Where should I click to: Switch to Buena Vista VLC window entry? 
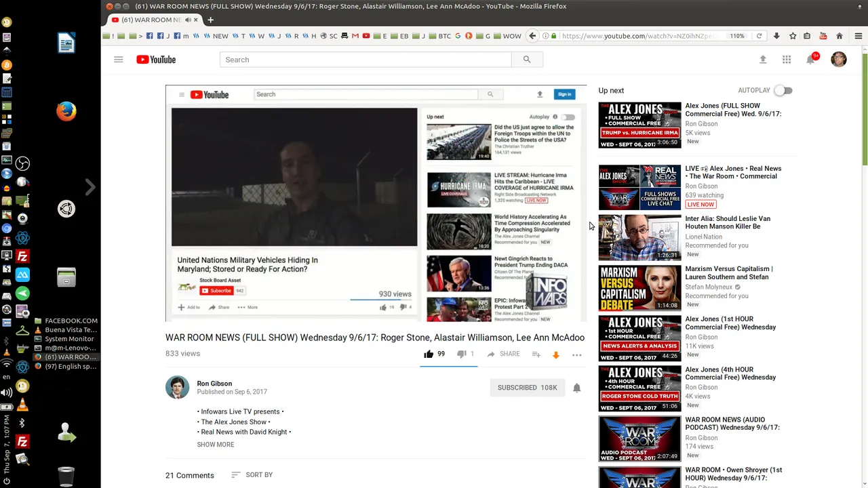[66, 329]
